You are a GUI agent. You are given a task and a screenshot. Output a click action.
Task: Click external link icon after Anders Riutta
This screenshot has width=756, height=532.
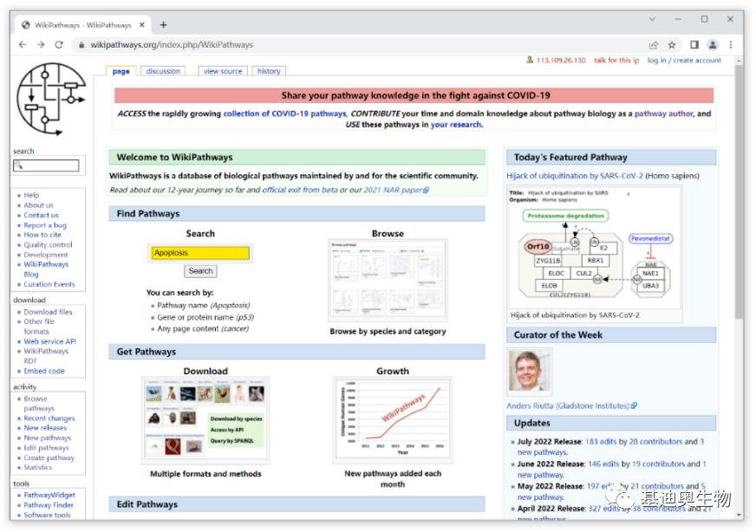[634, 405]
